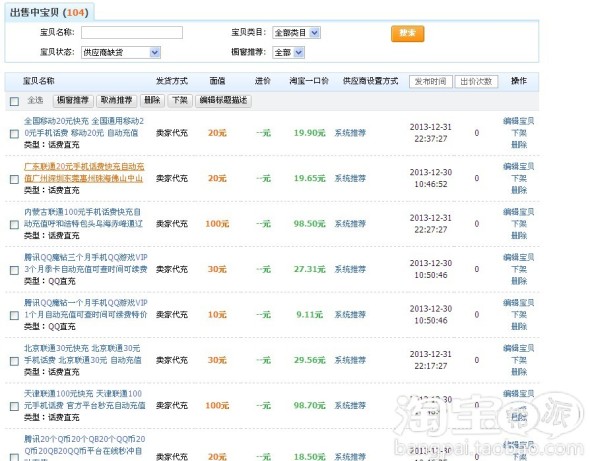Image resolution: width=590 pixels, height=461 pixels.
Task: Open the 广东联通20元手机话费 item link
Action: click(x=84, y=172)
